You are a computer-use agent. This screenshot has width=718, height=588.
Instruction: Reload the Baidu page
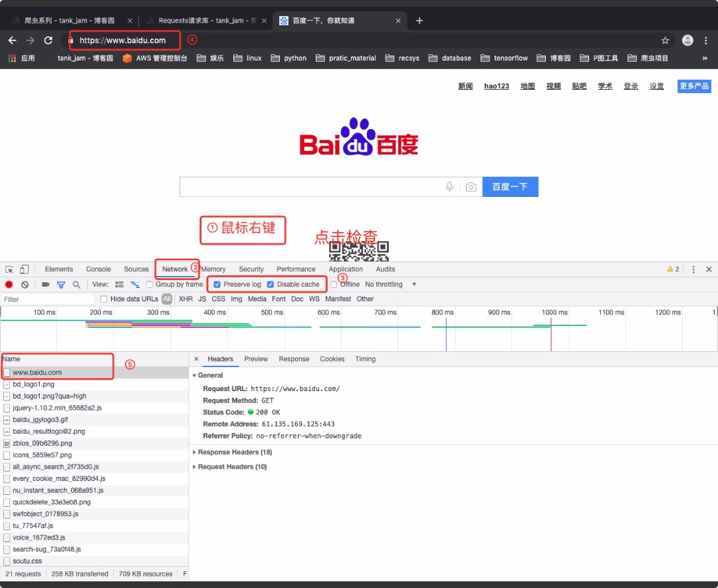coord(48,41)
